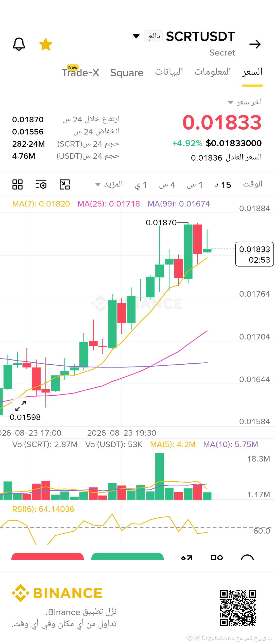Open the المعلومات tab
The height and width of the screenshot is (644, 274).
click(x=213, y=72)
